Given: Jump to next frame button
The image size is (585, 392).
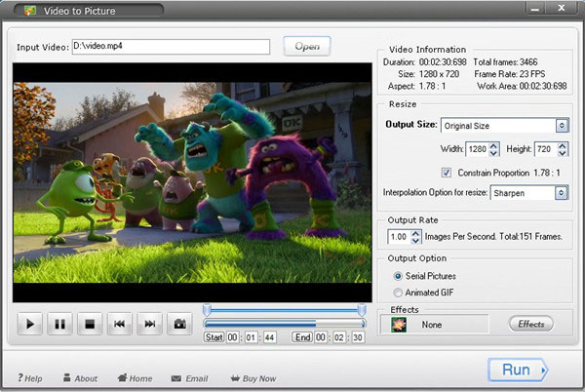Looking at the screenshot, I should coord(149,324).
